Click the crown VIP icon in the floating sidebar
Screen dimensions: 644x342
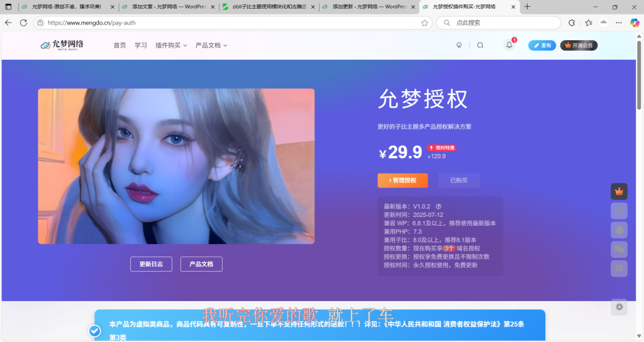619,191
